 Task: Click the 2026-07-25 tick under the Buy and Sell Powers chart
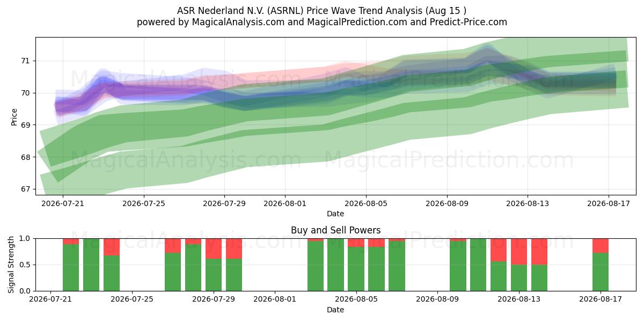click(x=132, y=299)
